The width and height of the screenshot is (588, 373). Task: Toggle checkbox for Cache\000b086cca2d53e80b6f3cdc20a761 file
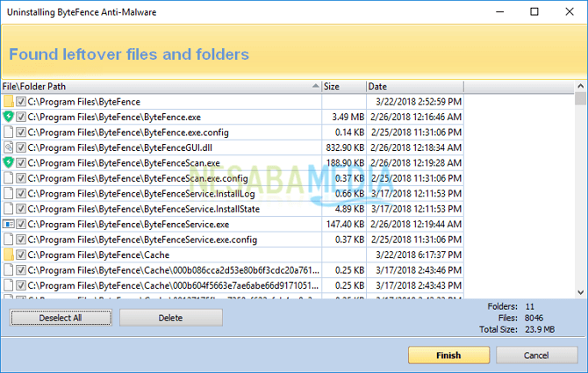(x=21, y=270)
